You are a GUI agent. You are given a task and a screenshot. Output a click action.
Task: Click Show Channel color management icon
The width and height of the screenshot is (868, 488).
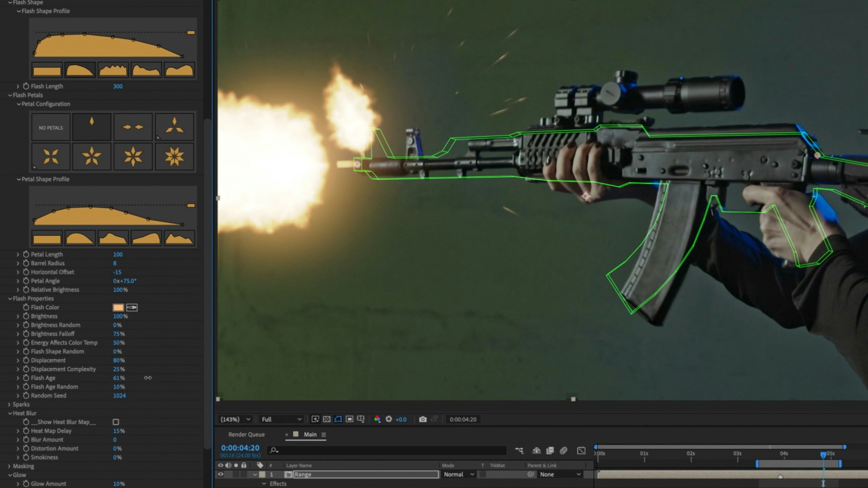(x=377, y=419)
